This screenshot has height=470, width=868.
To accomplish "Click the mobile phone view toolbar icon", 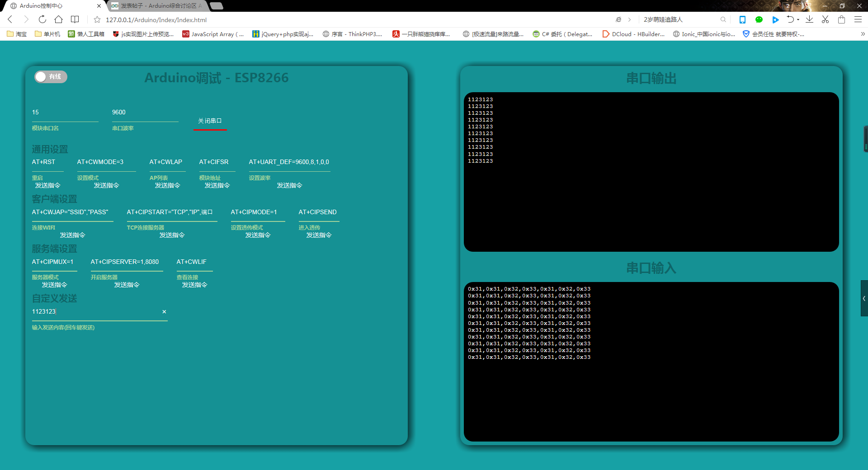I will point(741,19).
